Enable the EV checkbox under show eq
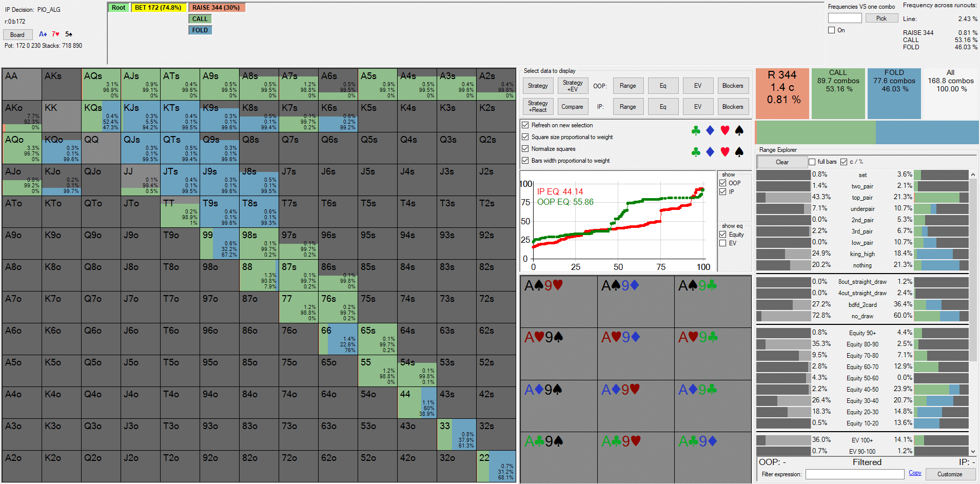 723,243
